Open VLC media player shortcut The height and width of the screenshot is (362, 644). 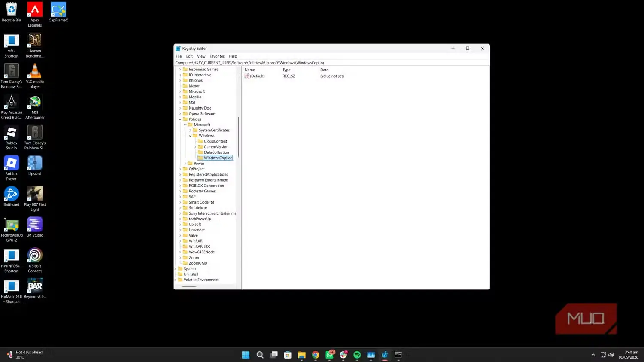(35, 76)
